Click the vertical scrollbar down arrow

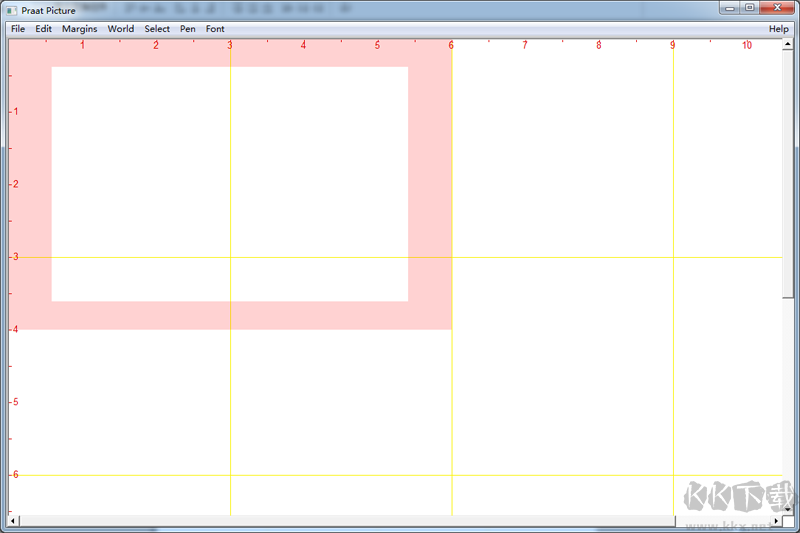tap(788, 509)
